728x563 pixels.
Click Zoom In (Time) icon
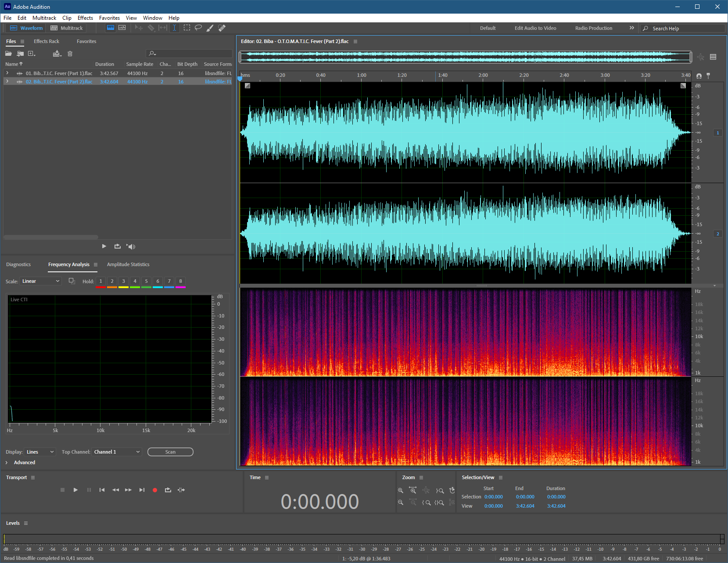point(413,490)
